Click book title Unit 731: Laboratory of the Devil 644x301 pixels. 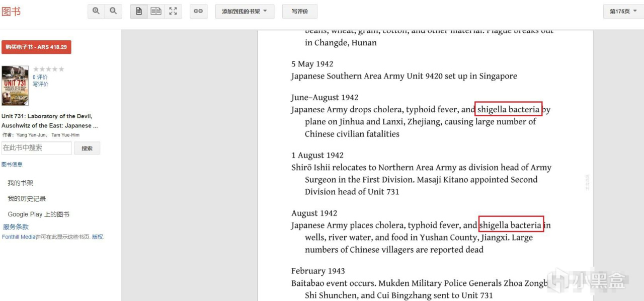point(50,121)
